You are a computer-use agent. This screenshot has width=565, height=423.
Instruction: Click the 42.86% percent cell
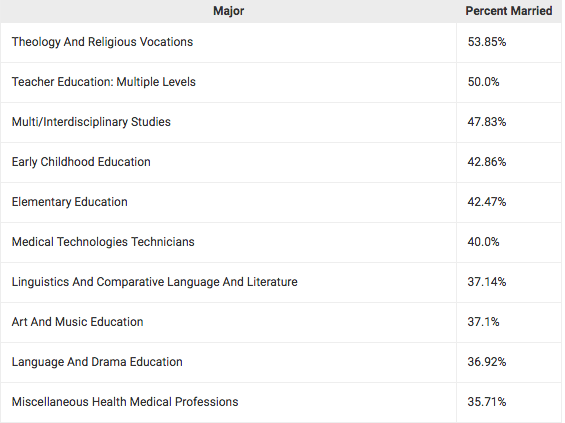509,162
